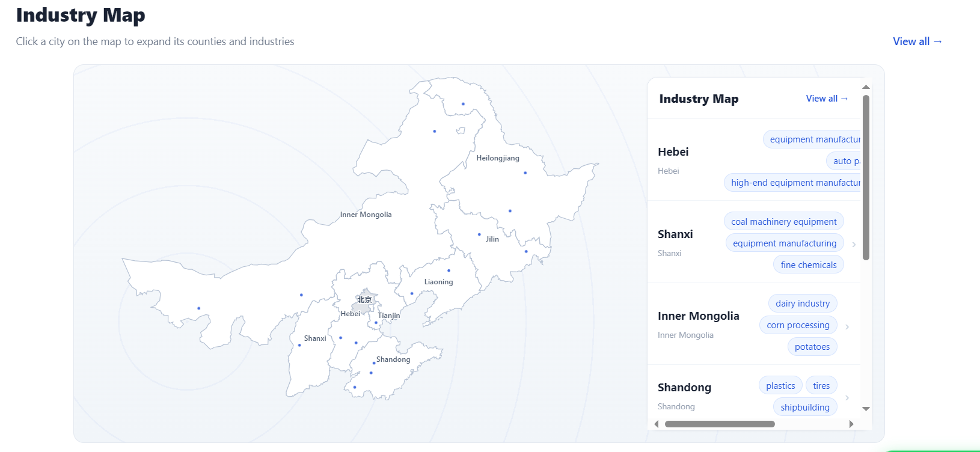Screen dimensions: 980x452
Task: Click the scroll-up arrow of the industry list
Action: point(866,87)
